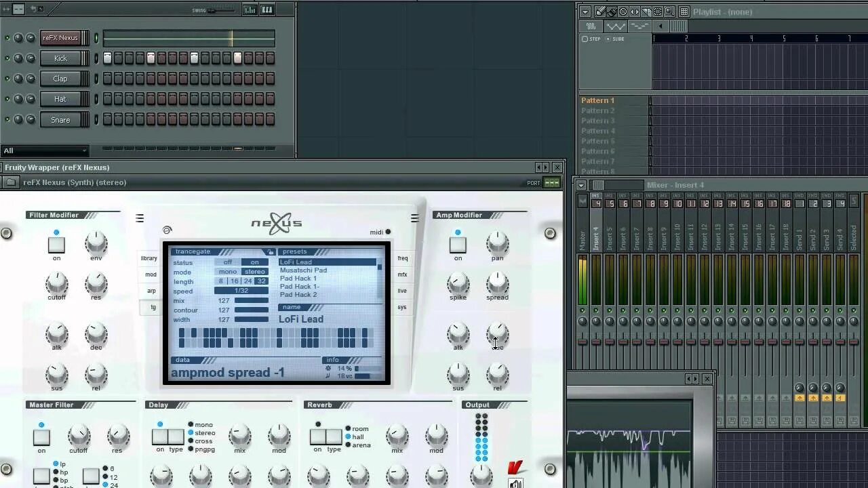Open the keyboard editor in step sequencer

click(267, 9)
